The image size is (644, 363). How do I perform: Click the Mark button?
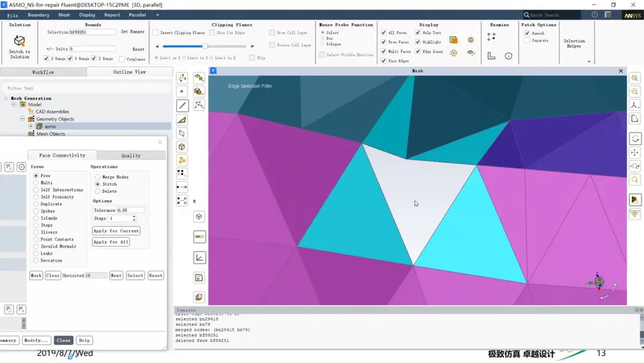36,275
